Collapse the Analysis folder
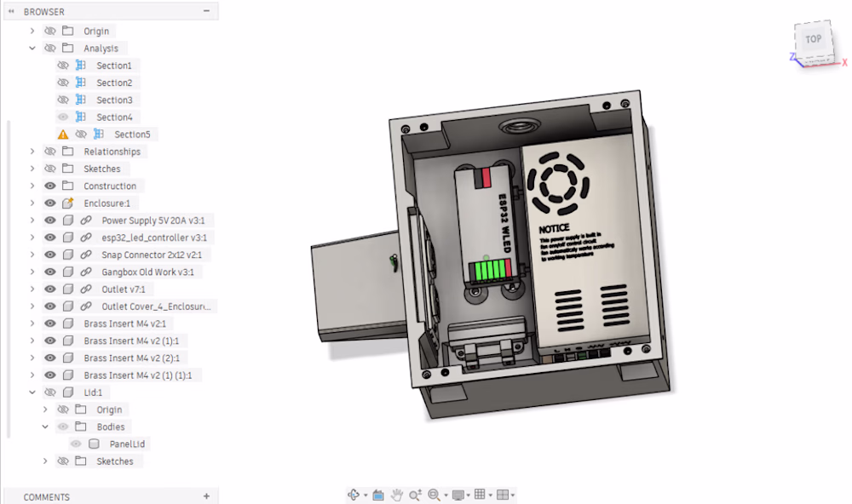 (x=32, y=49)
